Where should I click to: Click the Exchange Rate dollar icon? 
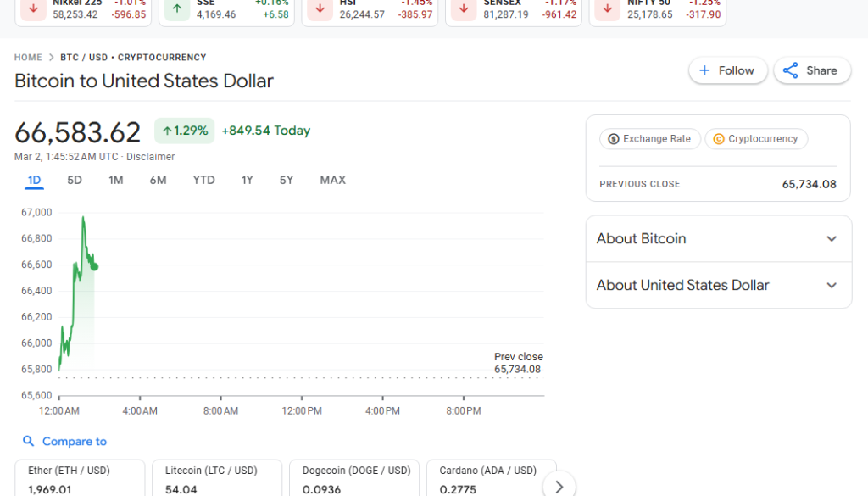(x=614, y=139)
